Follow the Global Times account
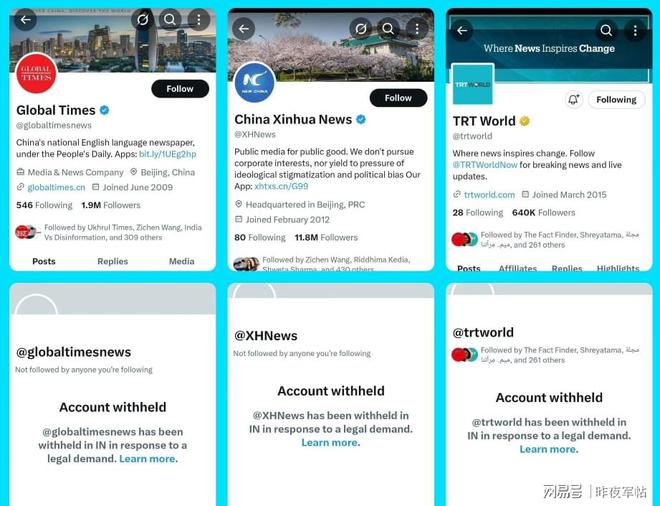The height and width of the screenshot is (506, 660). [180, 89]
